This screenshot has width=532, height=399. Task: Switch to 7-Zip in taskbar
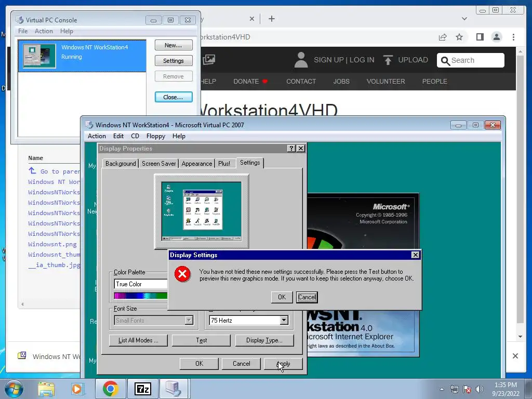[x=142, y=389]
